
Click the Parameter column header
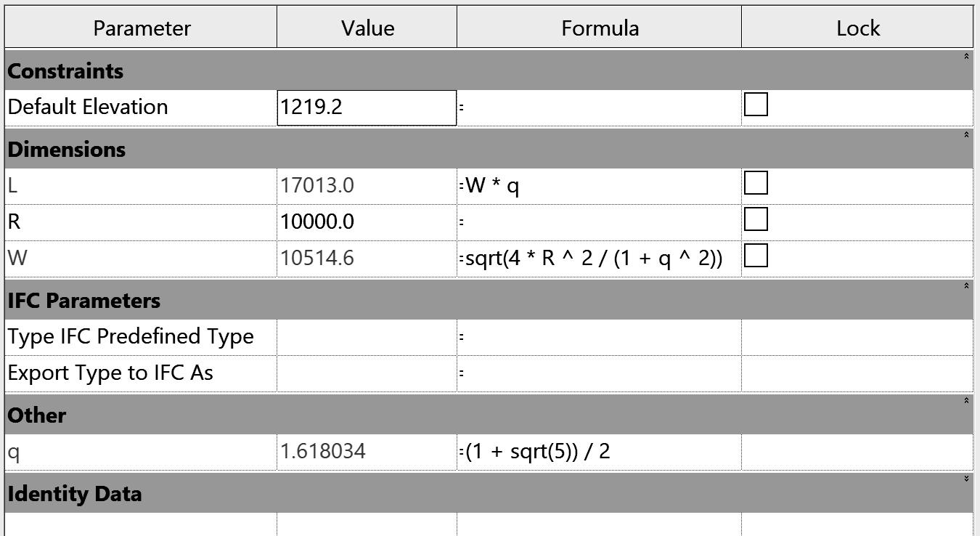click(142, 28)
